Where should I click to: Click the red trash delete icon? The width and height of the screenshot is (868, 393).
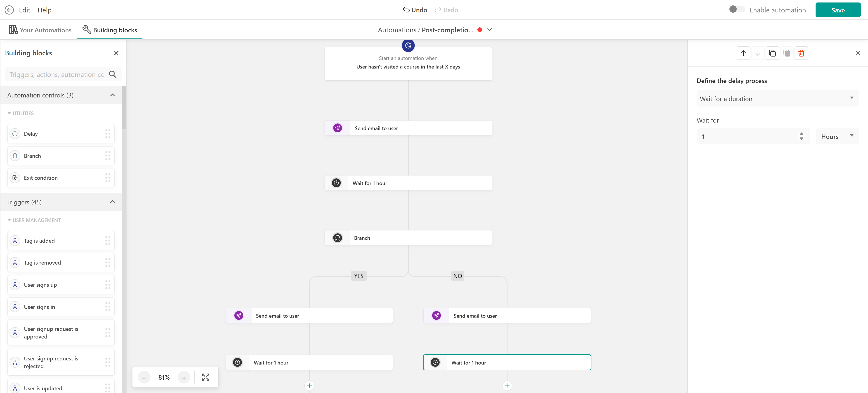(801, 53)
